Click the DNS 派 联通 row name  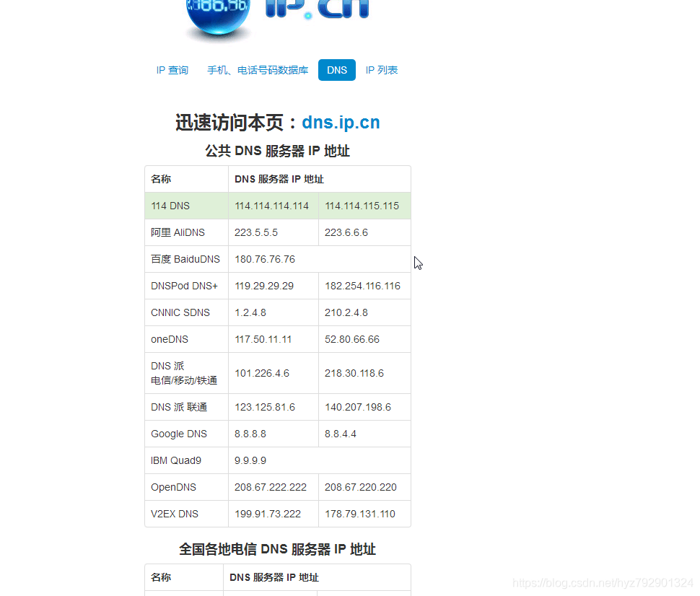click(x=178, y=407)
